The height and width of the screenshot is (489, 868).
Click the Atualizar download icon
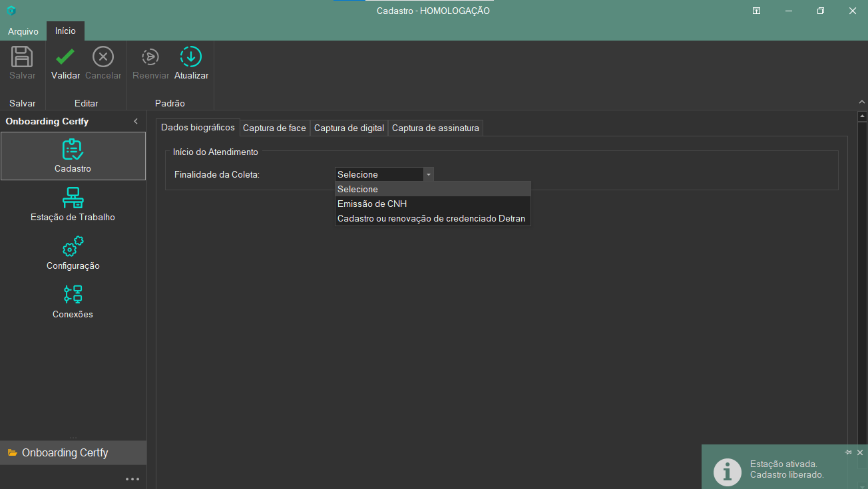tap(191, 57)
